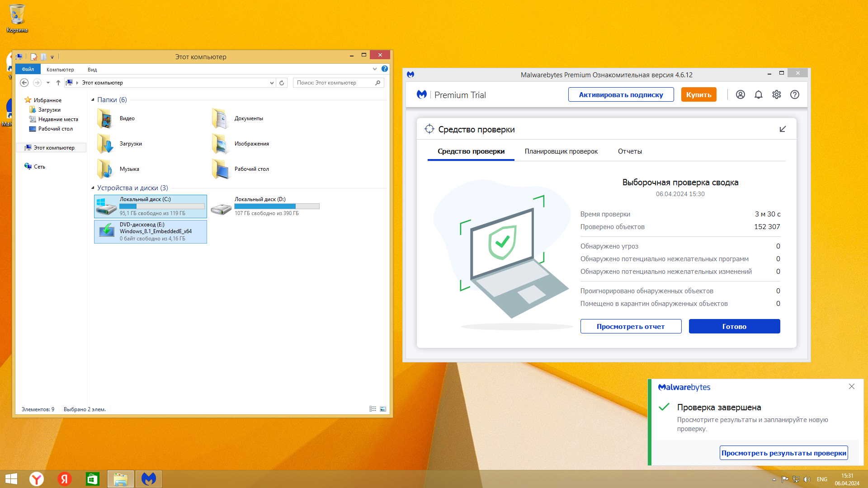Open Malwarebytes account profile icon

tap(740, 94)
